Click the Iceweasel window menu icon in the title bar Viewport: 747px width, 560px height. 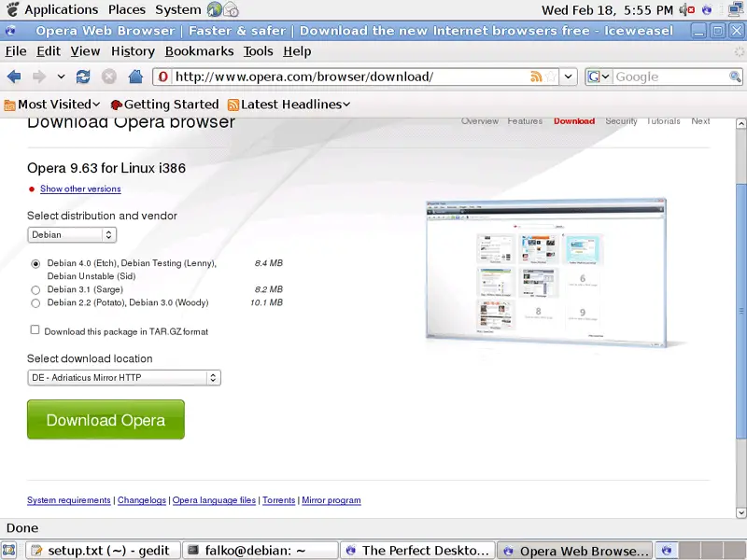pos(10,31)
